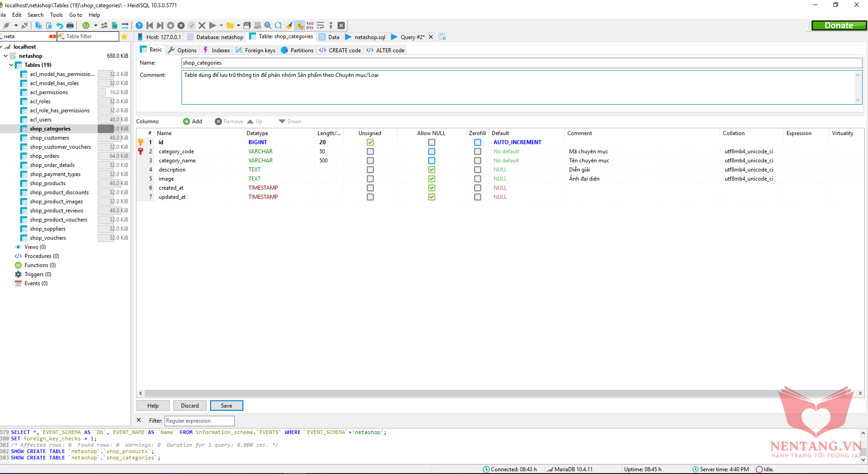868x474 pixels.
Task: Click the favorites star icon
Action: 124,36
